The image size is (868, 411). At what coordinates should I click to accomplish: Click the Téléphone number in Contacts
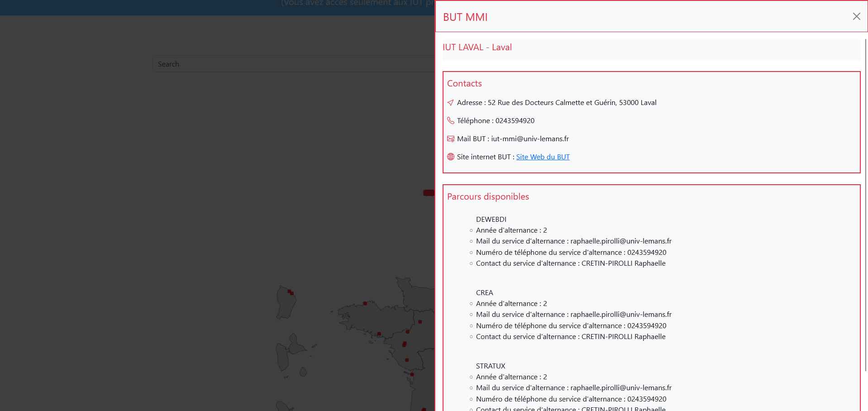[x=515, y=121]
